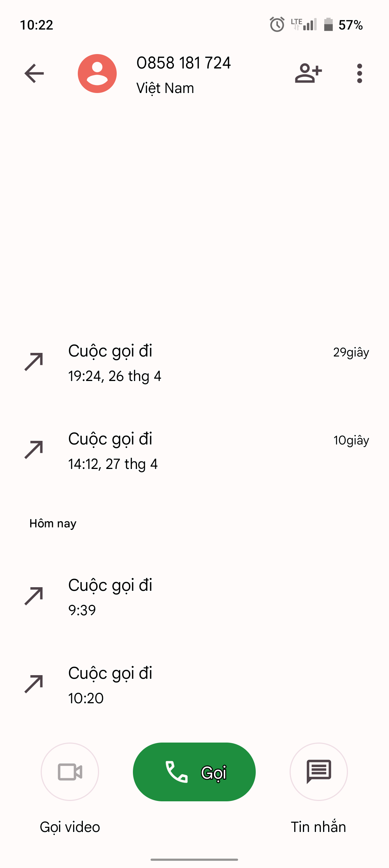Tap the 29giây call duration
Viewport: 389px width, 868px height.
point(351,353)
